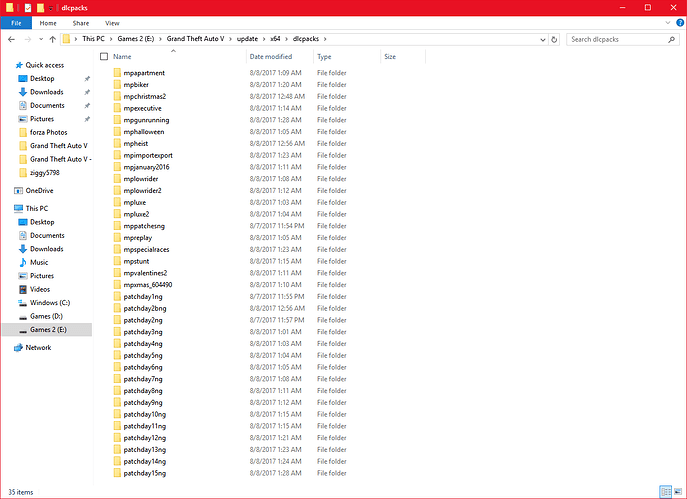Select the mppatchesng folder icon
The image size is (687, 499).
tap(117, 226)
